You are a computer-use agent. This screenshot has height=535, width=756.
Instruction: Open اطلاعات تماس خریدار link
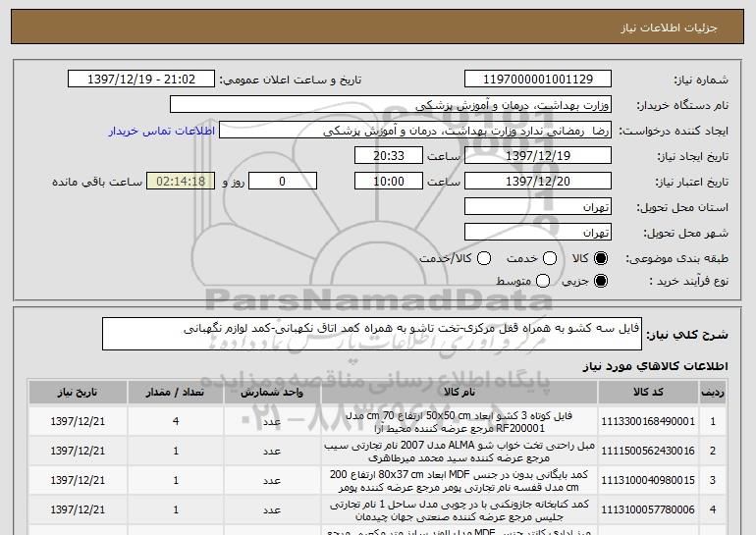[x=162, y=131]
